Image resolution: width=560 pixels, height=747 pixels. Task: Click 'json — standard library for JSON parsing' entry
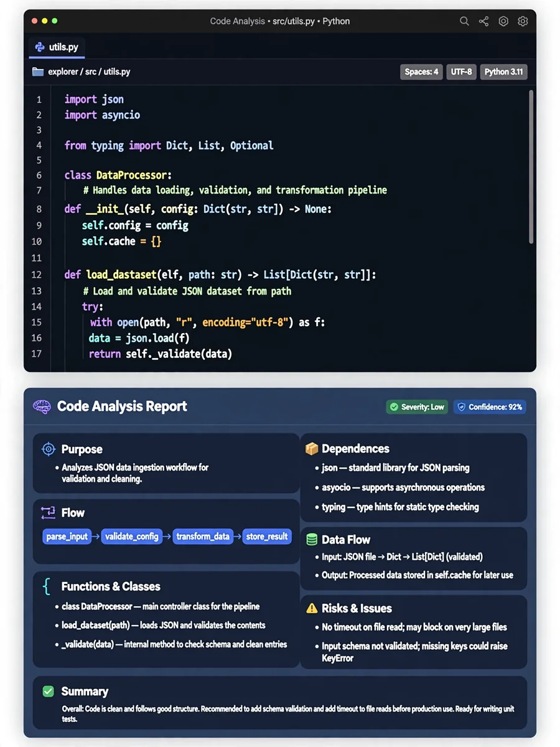pyautogui.click(x=395, y=467)
